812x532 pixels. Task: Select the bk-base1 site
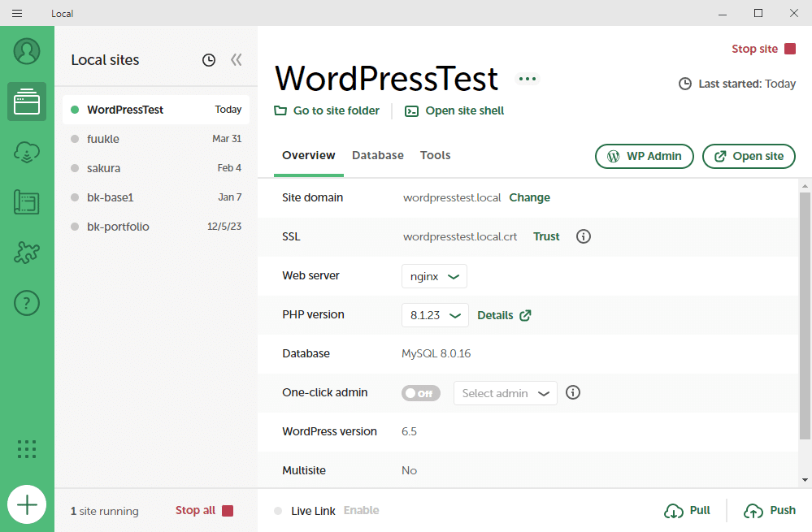[156, 197]
